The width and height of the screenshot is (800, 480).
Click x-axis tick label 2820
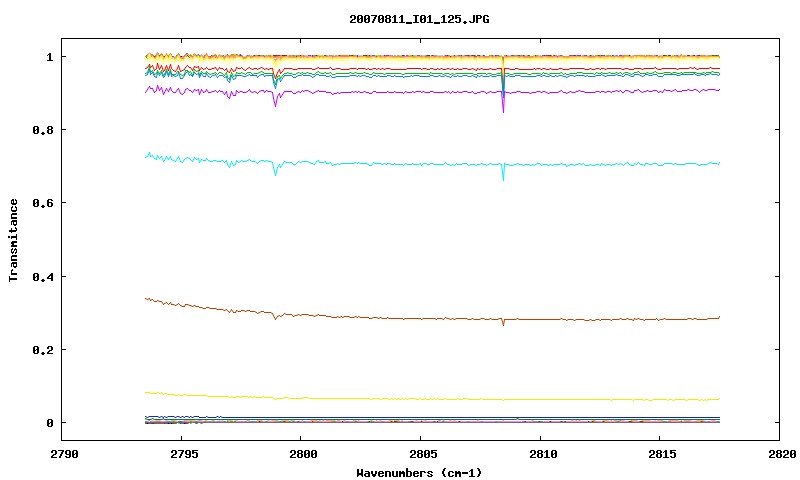(x=782, y=454)
